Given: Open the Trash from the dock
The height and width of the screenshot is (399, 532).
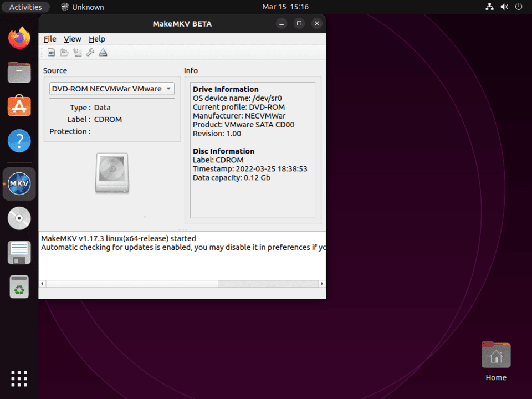Looking at the screenshot, I should 19,287.
